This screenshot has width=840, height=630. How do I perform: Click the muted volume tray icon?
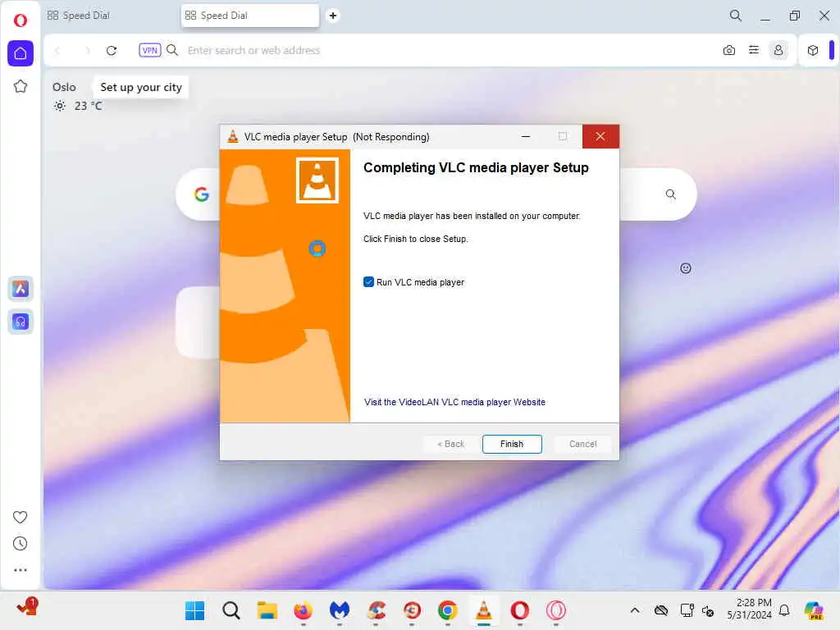pos(708,610)
